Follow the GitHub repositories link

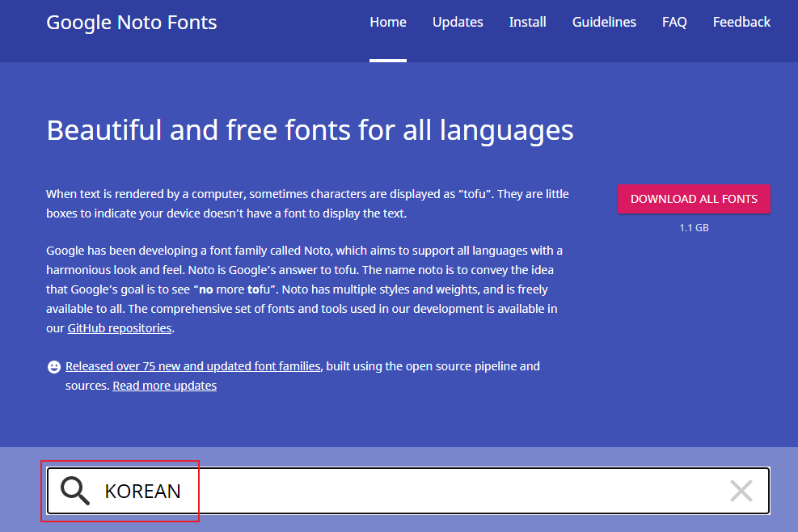(120, 328)
